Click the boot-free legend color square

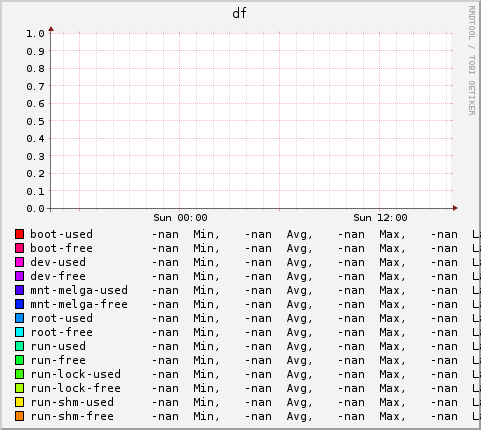click(x=19, y=248)
